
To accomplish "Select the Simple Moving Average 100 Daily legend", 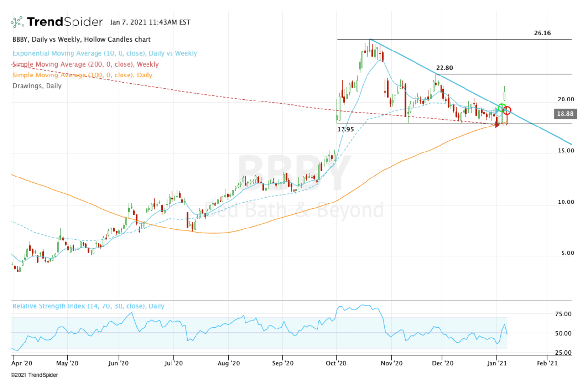I will point(82,75).
